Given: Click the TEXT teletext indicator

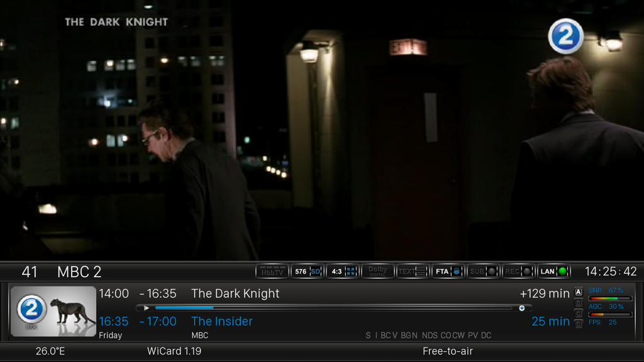Looking at the screenshot, I should pyautogui.click(x=413, y=271).
